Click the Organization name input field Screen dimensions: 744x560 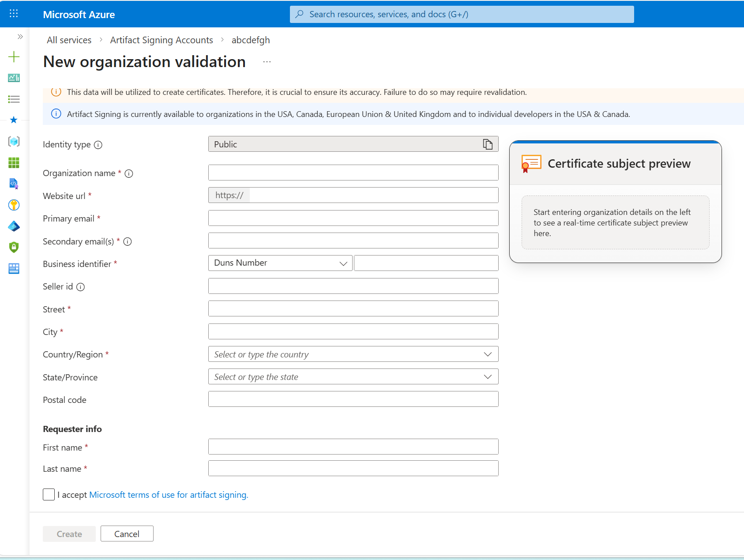[353, 173]
